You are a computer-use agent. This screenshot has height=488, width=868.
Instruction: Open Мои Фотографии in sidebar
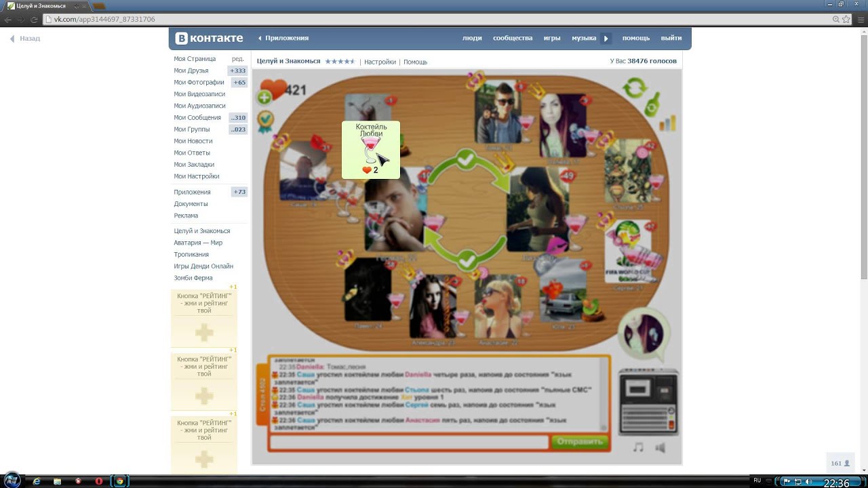(199, 82)
